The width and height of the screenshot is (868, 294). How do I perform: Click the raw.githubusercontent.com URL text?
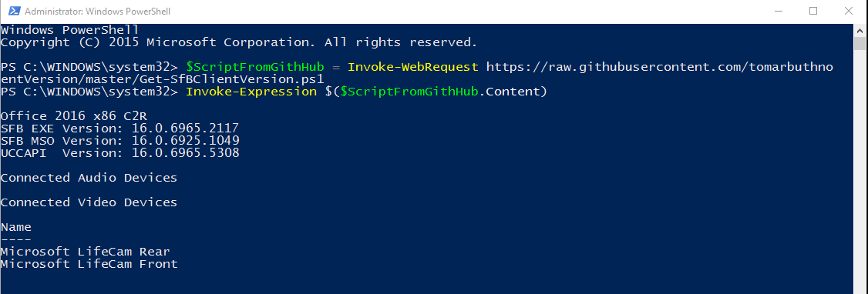659,68
